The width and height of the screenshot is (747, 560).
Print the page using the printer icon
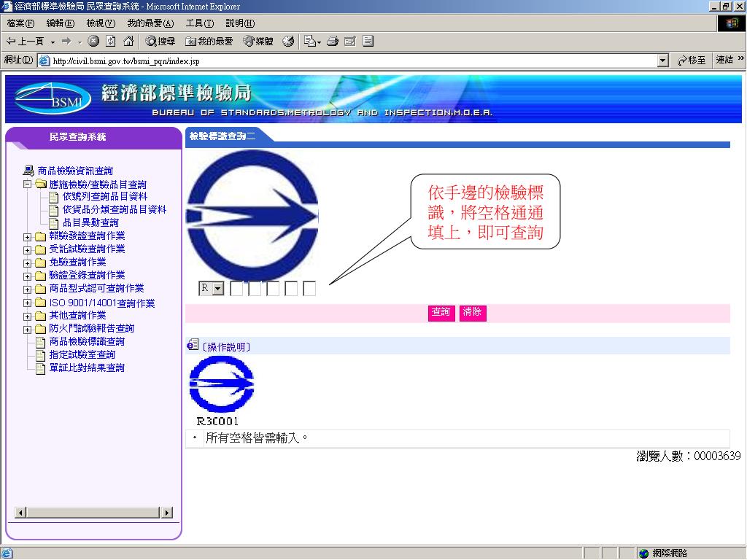pos(333,42)
